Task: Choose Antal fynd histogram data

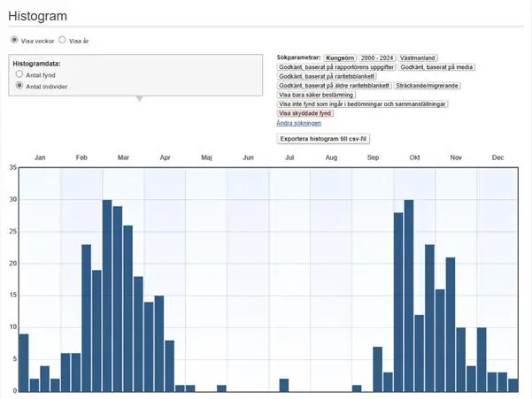Action: point(19,75)
